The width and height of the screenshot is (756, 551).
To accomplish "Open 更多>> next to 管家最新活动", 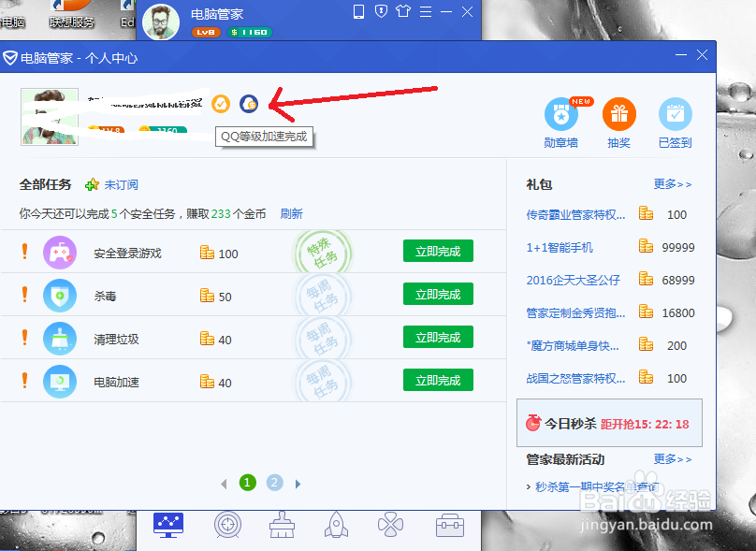I will pos(673,459).
